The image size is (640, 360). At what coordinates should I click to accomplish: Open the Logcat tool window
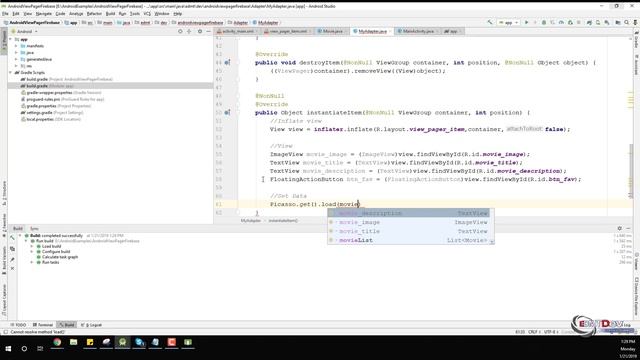click(x=91, y=325)
